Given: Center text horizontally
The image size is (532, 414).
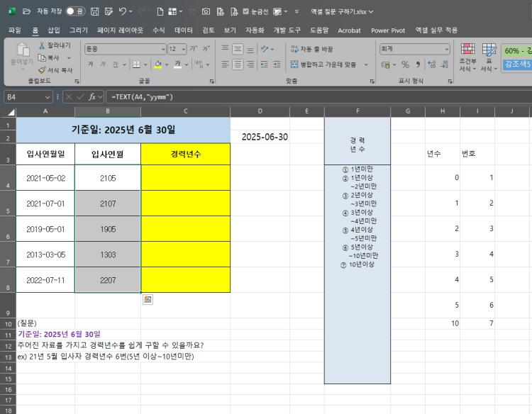Looking at the screenshot, I should click(238, 64).
